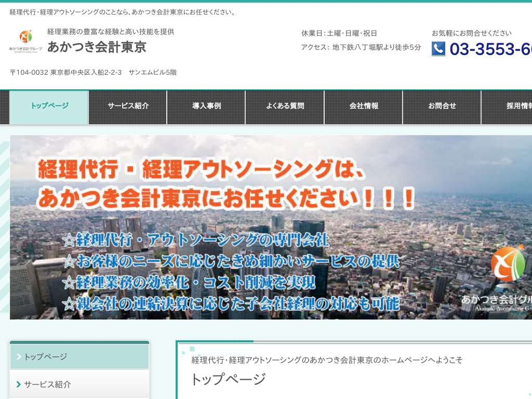Open お問合せ in the navigation bar

442,107
